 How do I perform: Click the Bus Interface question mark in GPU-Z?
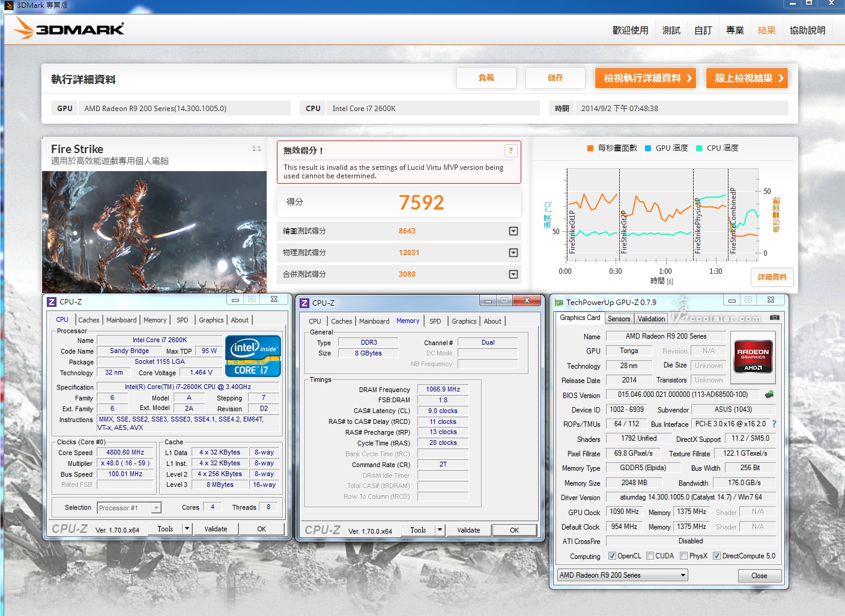point(774,424)
